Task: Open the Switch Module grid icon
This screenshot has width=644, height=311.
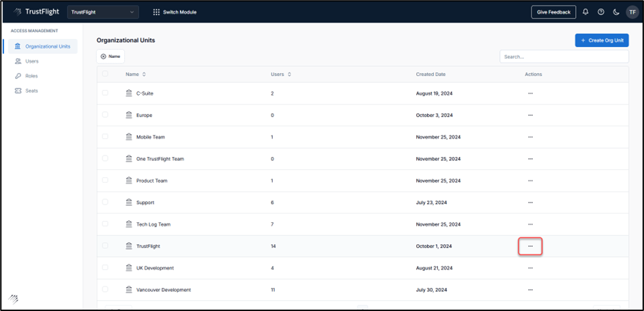Action: [156, 12]
